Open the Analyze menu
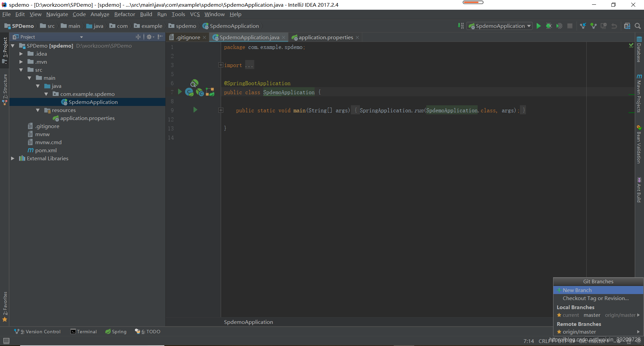 click(100, 14)
